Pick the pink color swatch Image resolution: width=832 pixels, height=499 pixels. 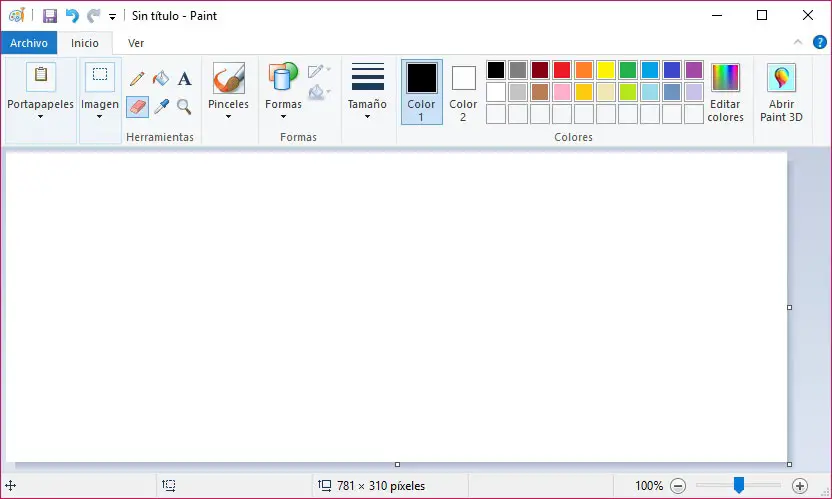tap(561, 92)
